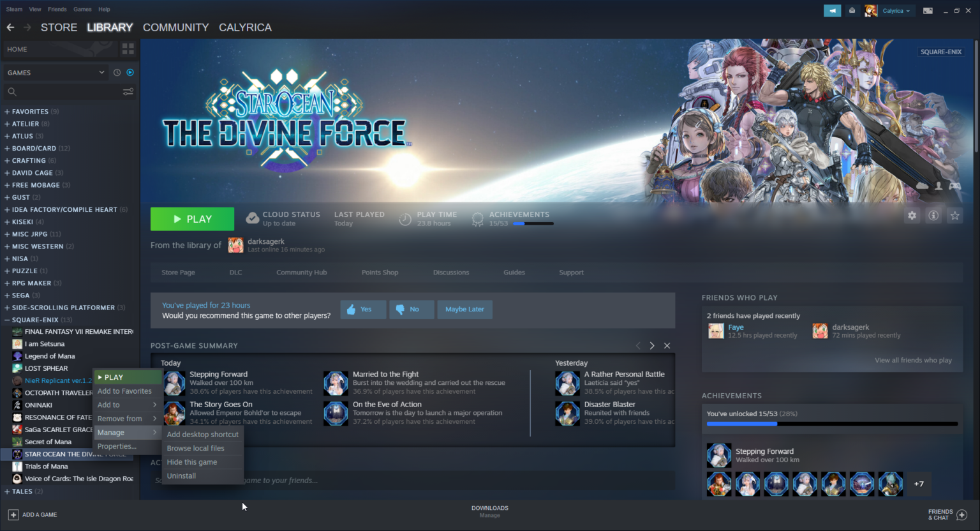980x531 pixels.
Task: Click Maybe Later button
Action: pos(464,310)
